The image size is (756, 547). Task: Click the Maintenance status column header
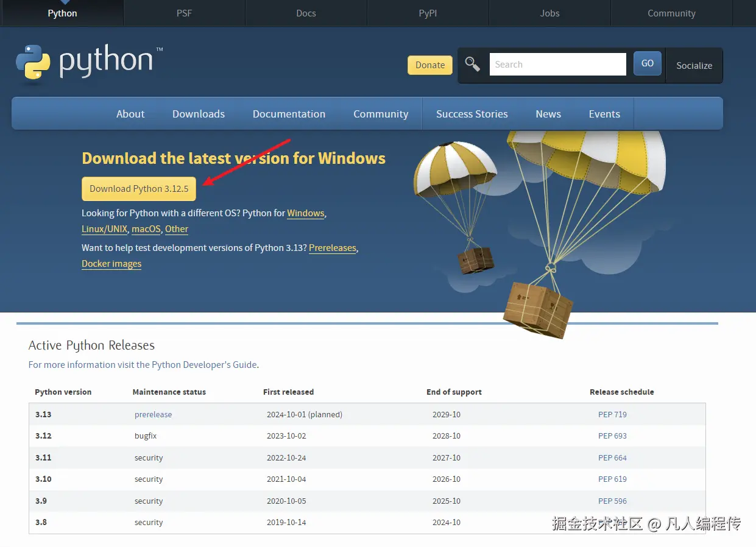tap(169, 392)
